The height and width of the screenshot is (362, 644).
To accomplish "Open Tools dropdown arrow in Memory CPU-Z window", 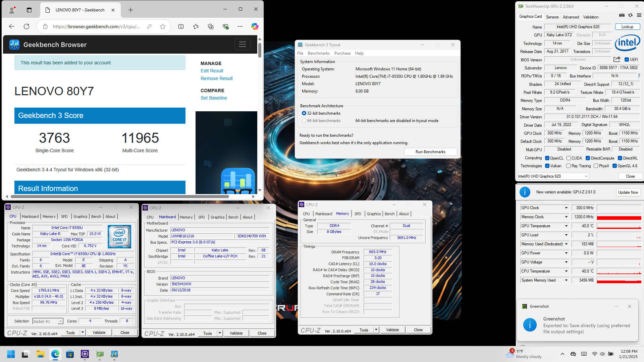I will click(x=376, y=330).
